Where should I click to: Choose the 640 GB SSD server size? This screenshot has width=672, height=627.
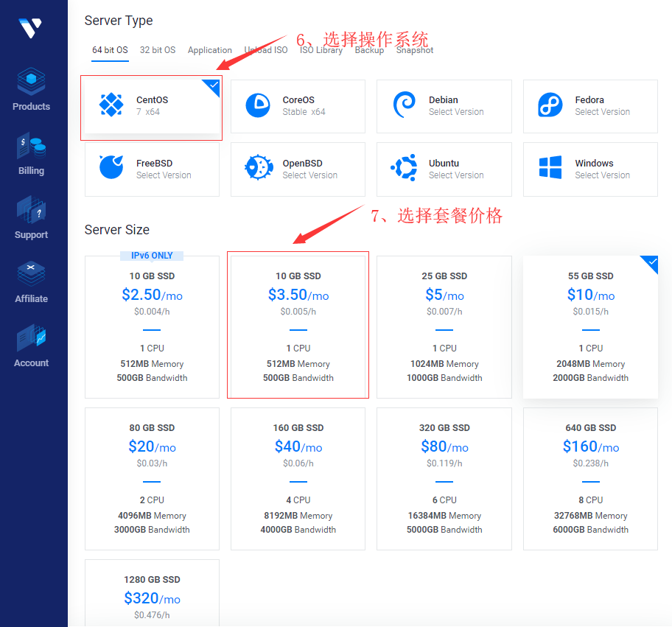590,478
